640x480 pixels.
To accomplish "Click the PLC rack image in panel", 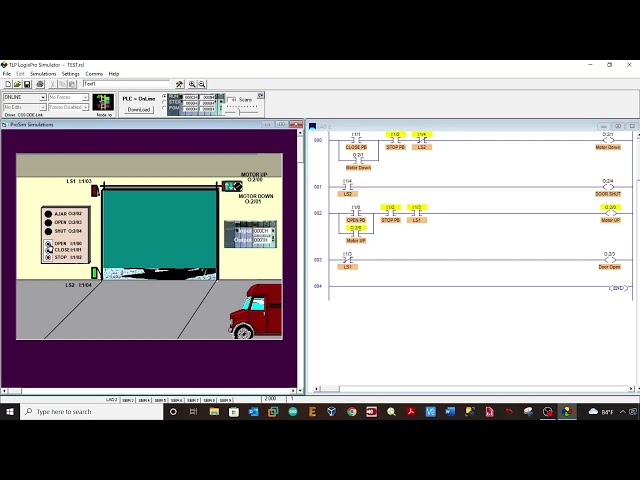I will click(196, 104).
